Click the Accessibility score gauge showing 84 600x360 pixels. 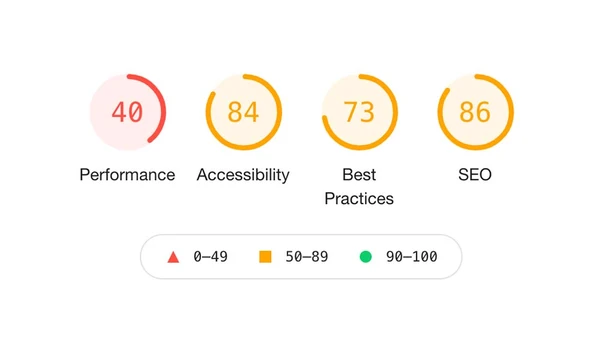(244, 112)
